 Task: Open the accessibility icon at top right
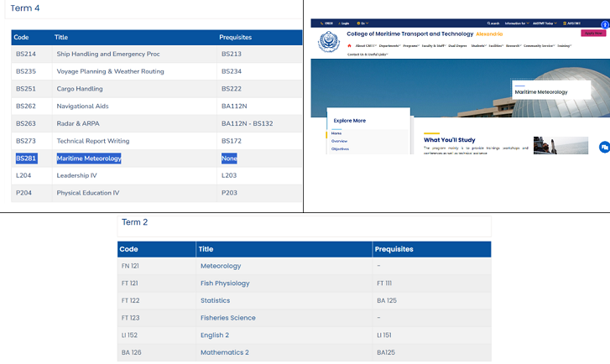point(604,25)
